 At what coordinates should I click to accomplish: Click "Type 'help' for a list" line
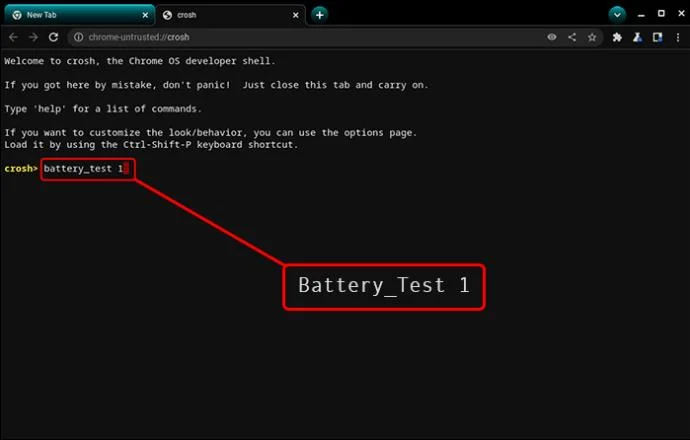click(103, 109)
